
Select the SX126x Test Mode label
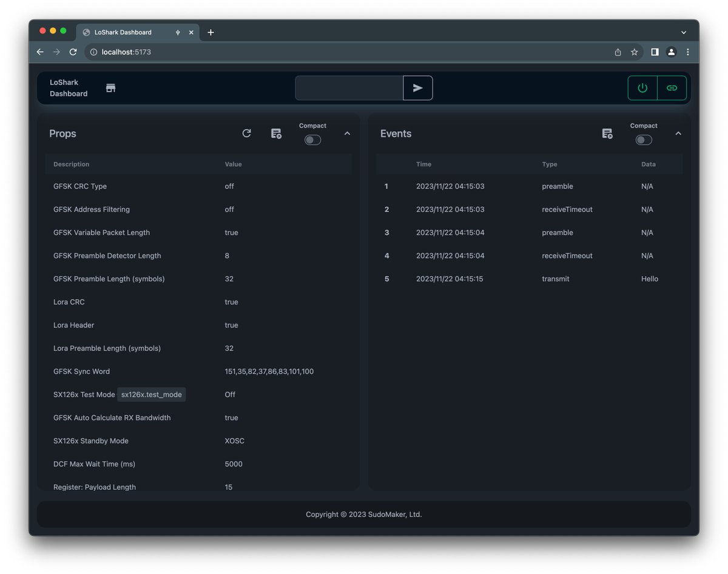(x=84, y=394)
